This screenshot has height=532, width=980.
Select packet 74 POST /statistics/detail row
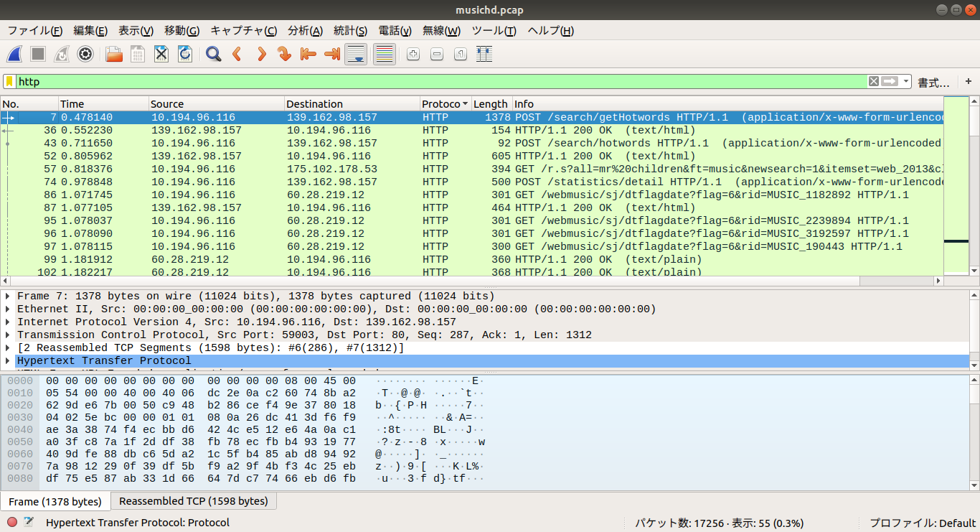(x=472, y=182)
